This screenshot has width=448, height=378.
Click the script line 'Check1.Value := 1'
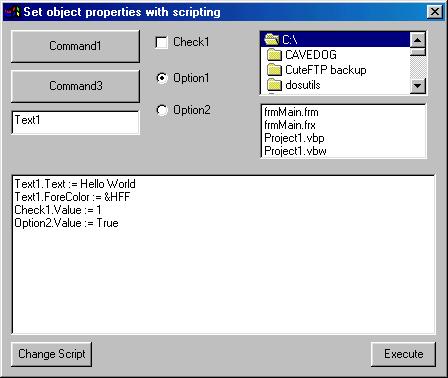pyautogui.click(x=58, y=210)
